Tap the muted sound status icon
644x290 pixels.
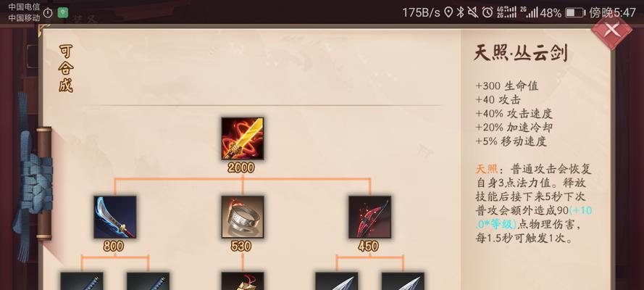(473, 12)
